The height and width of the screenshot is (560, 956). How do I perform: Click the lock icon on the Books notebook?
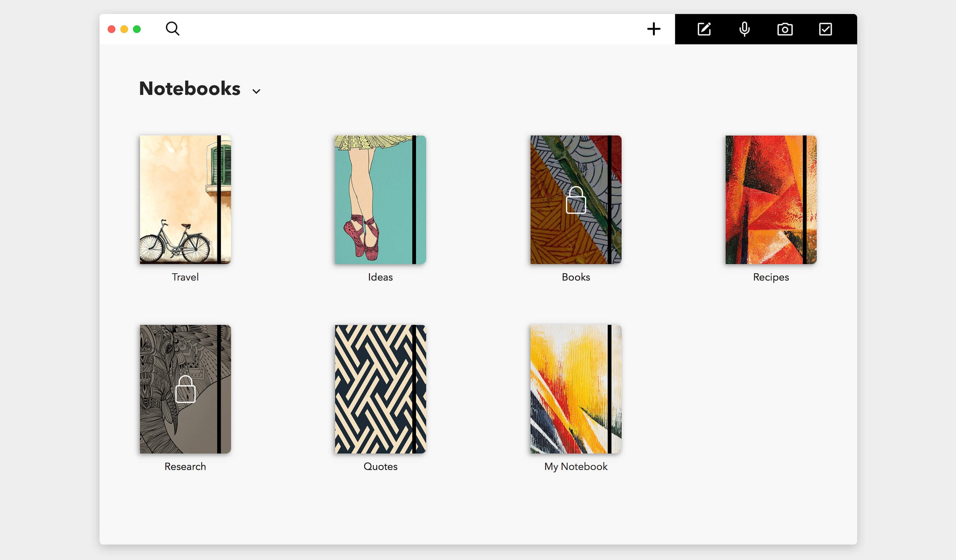click(x=576, y=200)
